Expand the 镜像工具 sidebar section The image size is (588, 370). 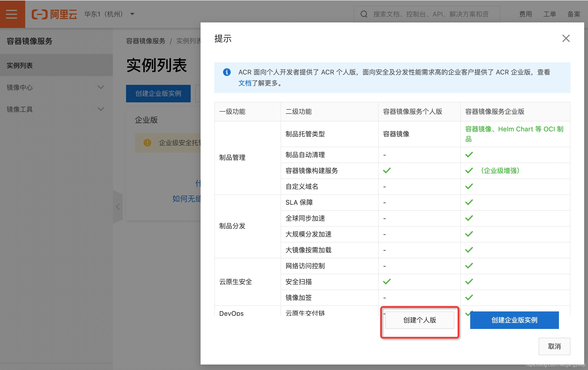click(x=56, y=109)
